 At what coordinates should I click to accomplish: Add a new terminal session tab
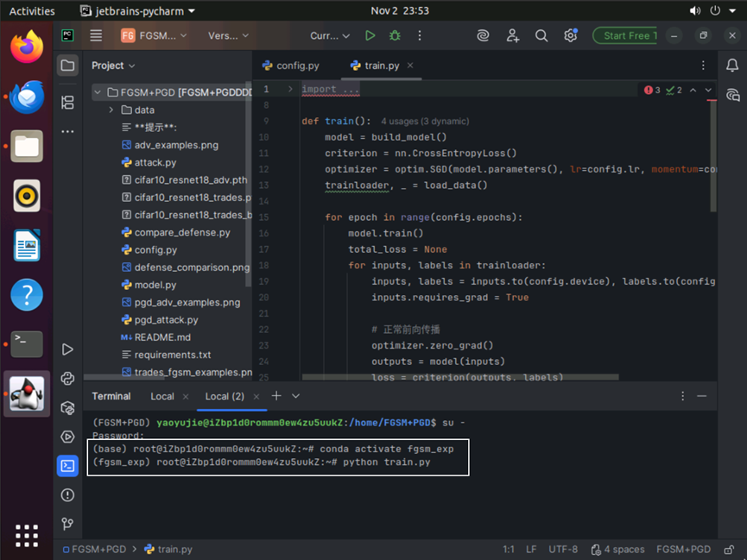click(276, 396)
